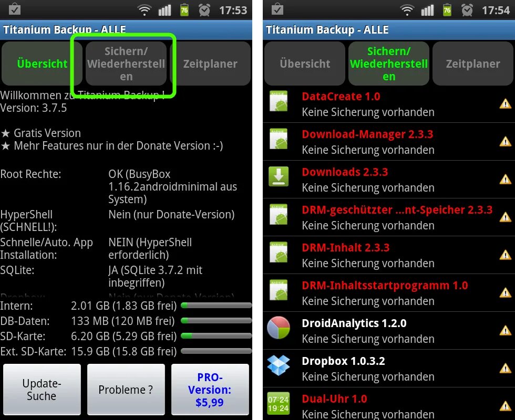The height and width of the screenshot is (420, 515).
Task: Tap the Dropbox box icon
Action: click(x=279, y=365)
